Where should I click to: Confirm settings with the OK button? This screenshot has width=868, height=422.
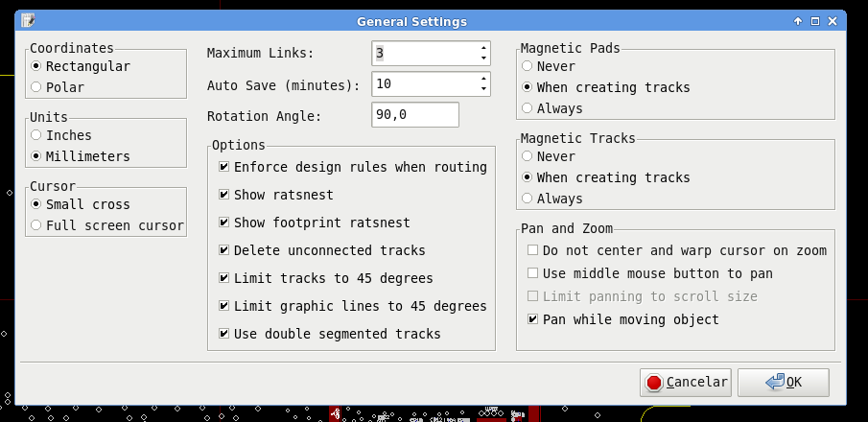(784, 382)
